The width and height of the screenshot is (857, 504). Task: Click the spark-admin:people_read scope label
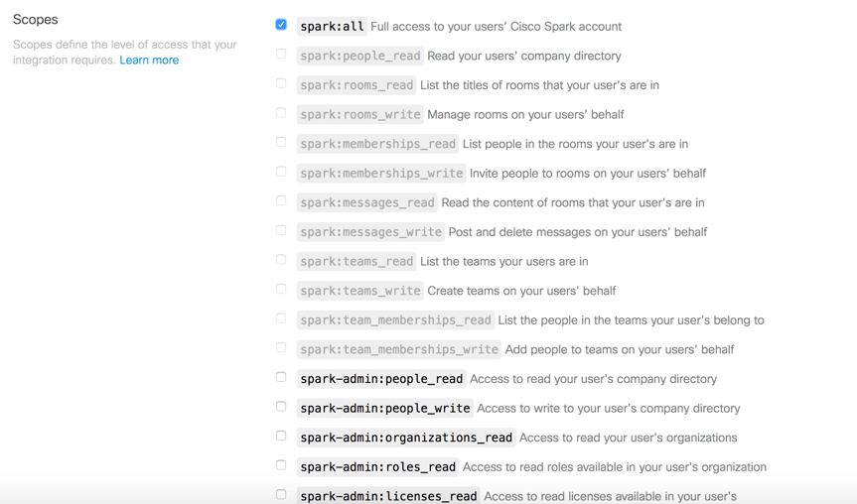[381, 379]
